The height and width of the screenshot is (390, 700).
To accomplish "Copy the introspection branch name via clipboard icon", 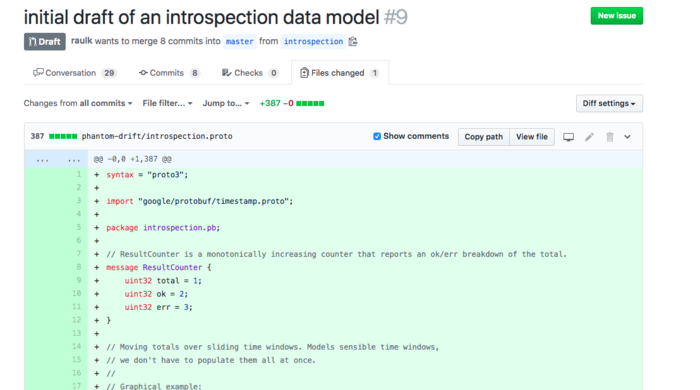I will (353, 41).
